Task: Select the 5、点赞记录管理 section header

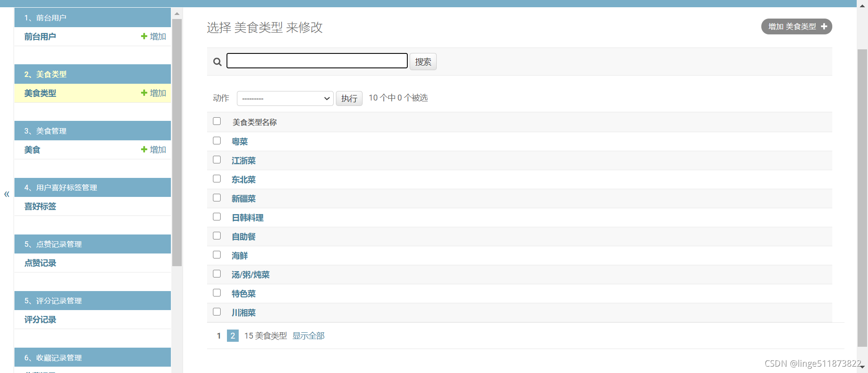Action: [x=93, y=244]
